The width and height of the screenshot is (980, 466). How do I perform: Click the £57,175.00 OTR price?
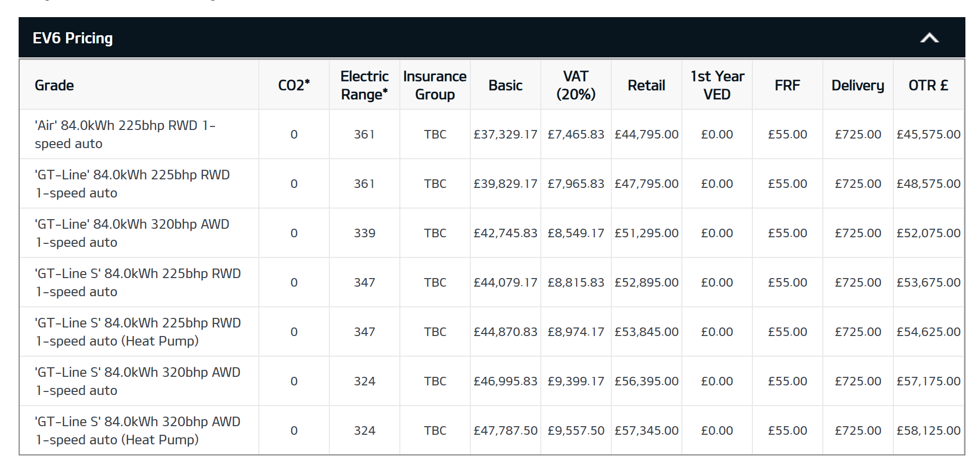(929, 381)
